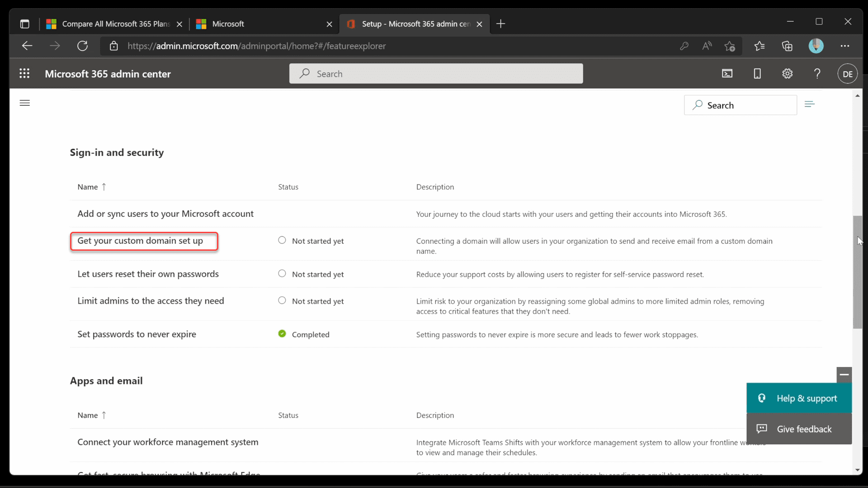Image resolution: width=868 pixels, height=488 pixels.
Task: Sort Name column in Sign-in and security
Action: coord(90,187)
